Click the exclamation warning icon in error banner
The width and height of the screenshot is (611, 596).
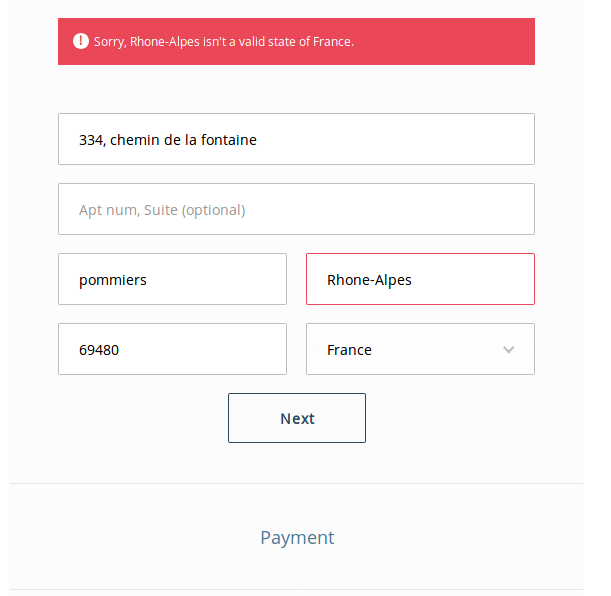(81, 41)
